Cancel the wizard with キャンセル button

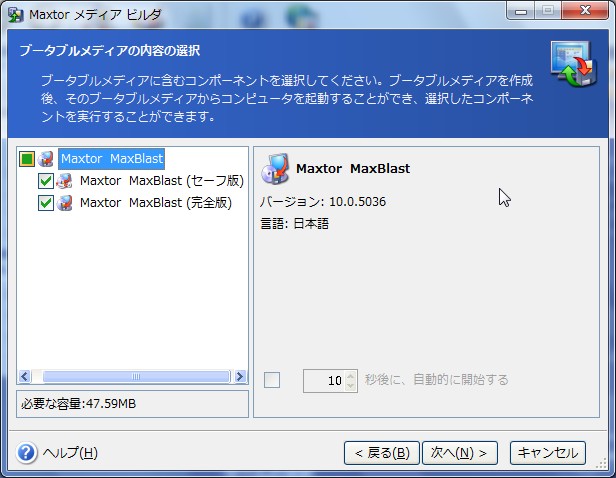(548, 453)
